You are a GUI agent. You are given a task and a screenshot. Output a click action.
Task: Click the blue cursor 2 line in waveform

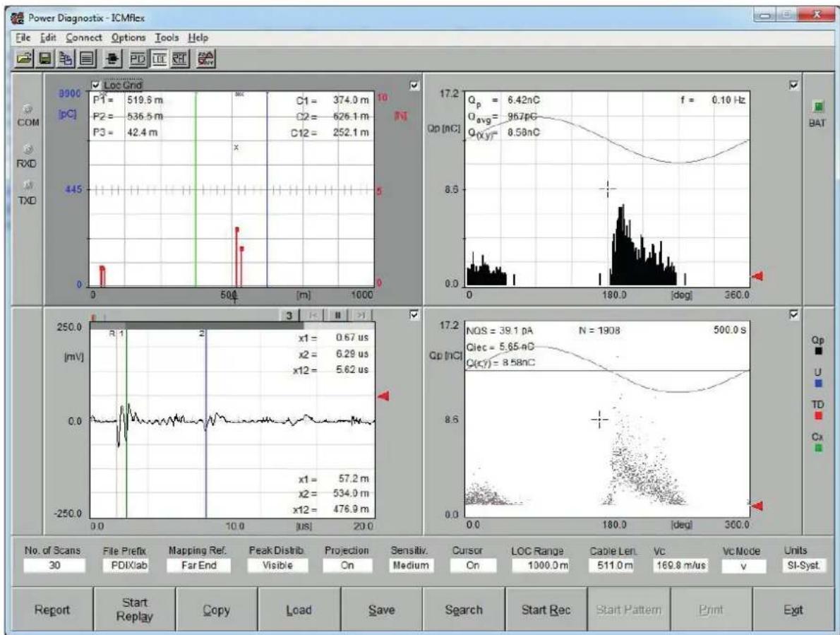pos(206,423)
